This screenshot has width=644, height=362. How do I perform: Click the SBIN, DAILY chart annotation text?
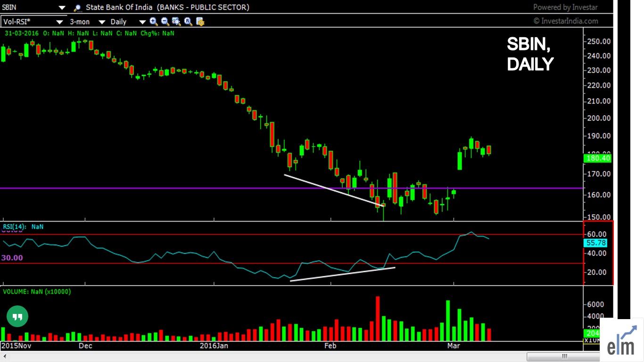click(530, 54)
